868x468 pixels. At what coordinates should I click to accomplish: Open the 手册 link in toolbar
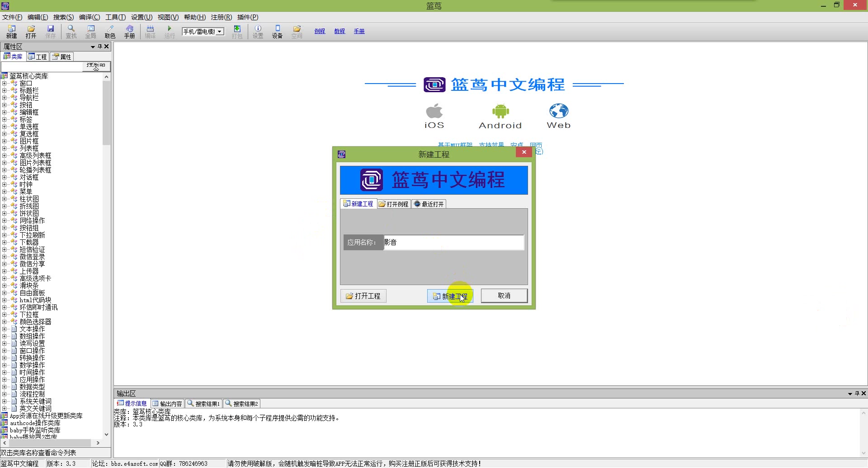[x=359, y=31]
